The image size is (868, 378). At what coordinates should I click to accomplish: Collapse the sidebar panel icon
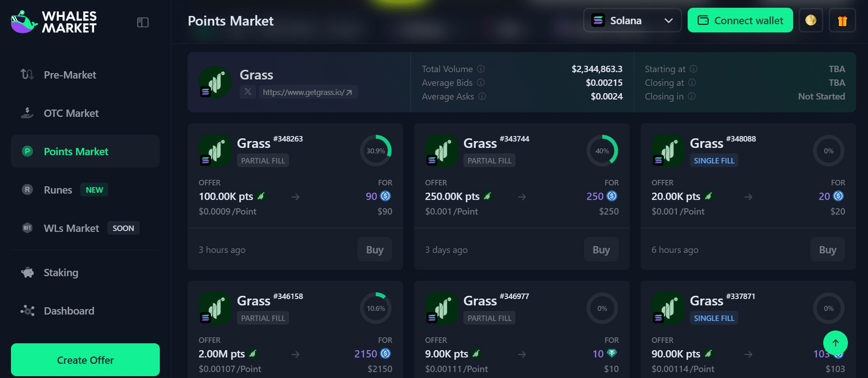click(143, 22)
